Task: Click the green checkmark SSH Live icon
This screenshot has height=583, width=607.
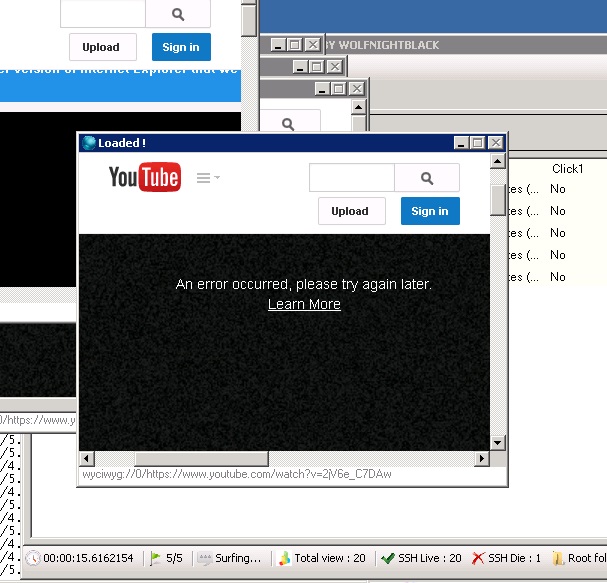Action: coord(388,558)
